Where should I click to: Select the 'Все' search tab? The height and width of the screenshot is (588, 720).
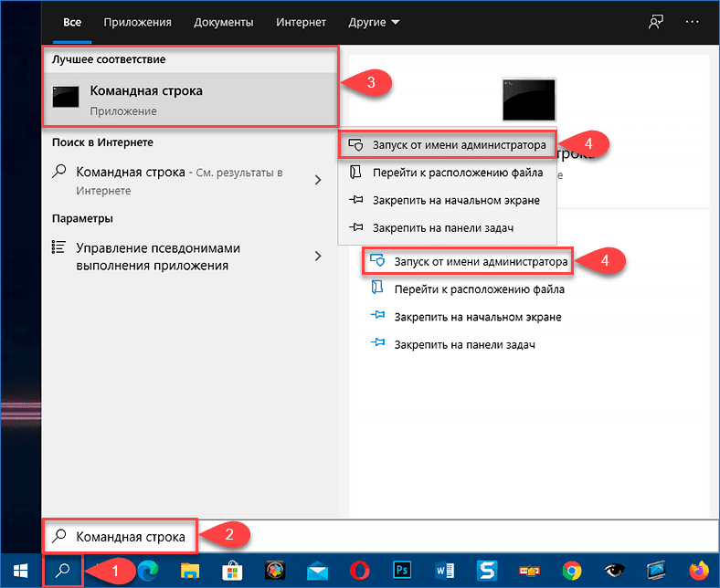pos(72,22)
